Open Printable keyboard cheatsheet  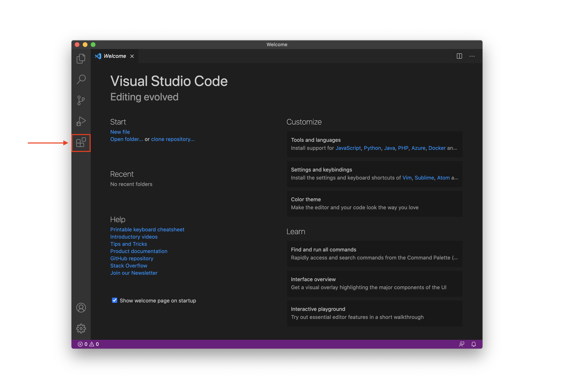point(147,229)
